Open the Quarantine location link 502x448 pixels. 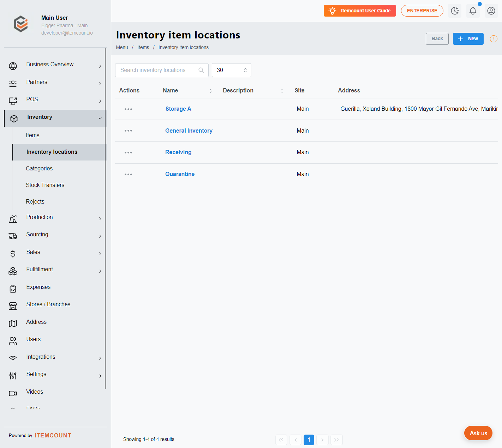[180, 174]
